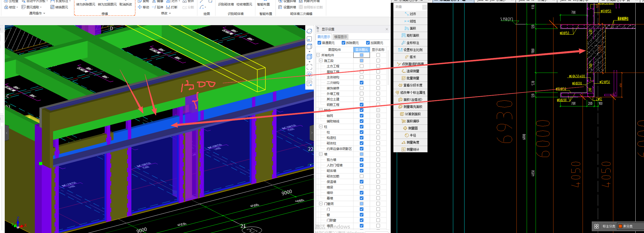
Task: Collapse the 施工段 tree node
Action: [x=321, y=61]
